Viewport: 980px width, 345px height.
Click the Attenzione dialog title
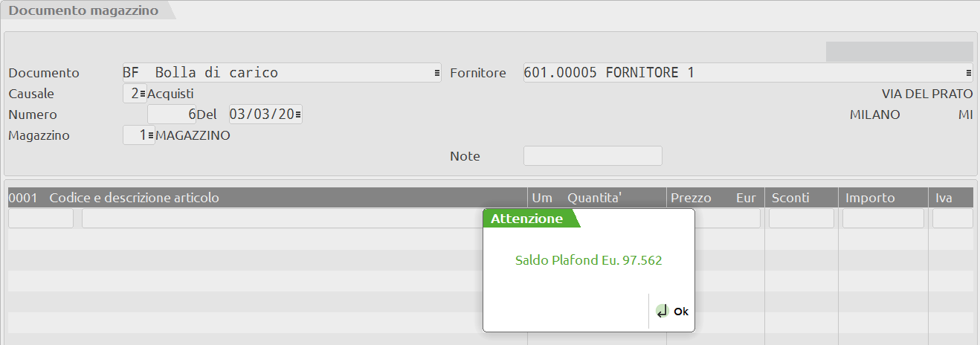click(526, 219)
